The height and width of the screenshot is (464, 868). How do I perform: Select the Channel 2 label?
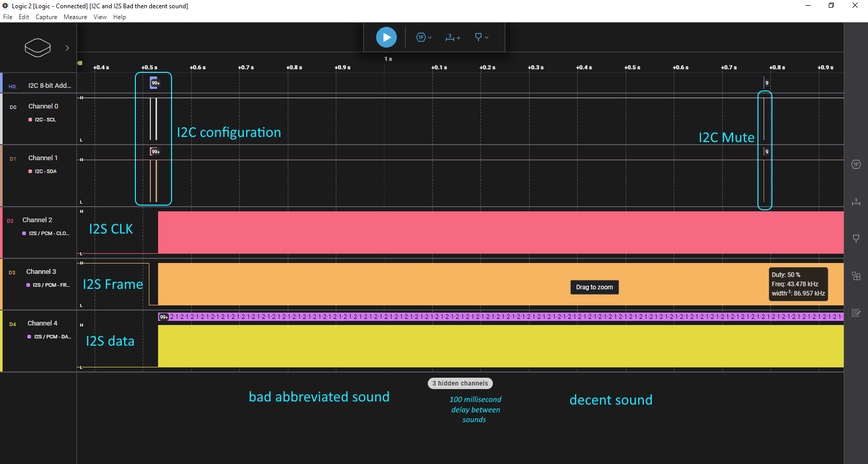pos(37,220)
